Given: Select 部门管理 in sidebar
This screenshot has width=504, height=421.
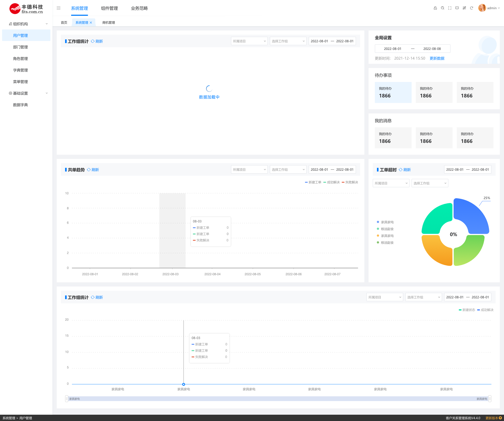Looking at the screenshot, I should click(26, 47).
